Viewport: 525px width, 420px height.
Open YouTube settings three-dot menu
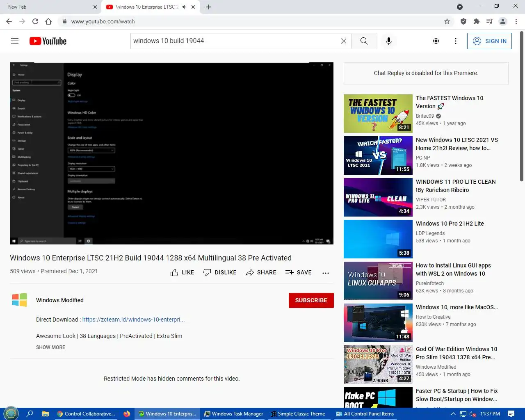point(456,41)
